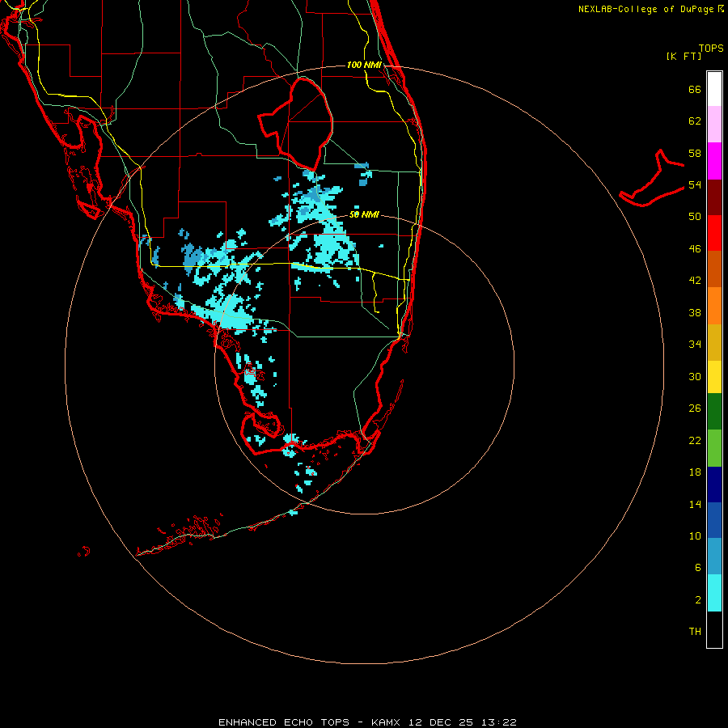Click the white swatch on the tops scale
The height and width of the screenshot is (728, 728).
click(714, 89)
